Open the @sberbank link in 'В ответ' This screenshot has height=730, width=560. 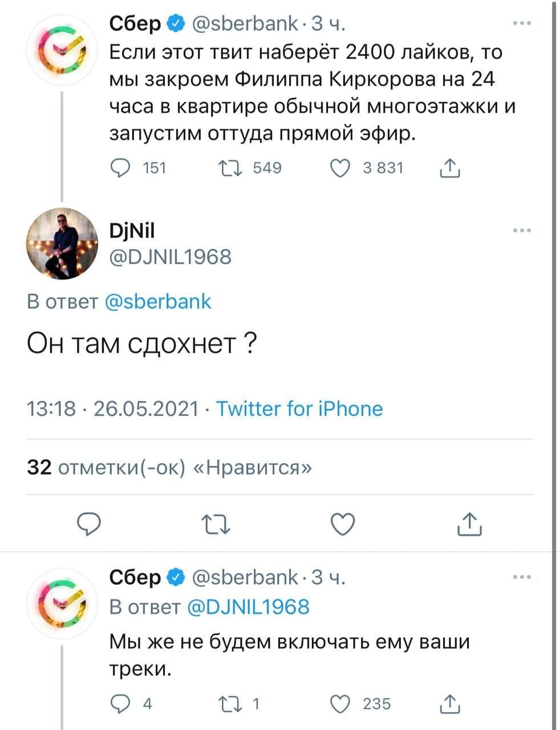159,301
